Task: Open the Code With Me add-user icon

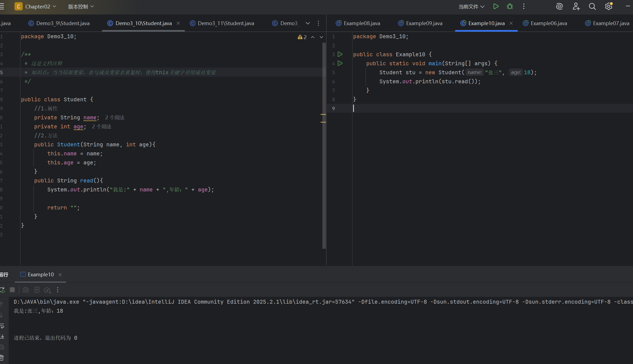Action: pos(576,6)
